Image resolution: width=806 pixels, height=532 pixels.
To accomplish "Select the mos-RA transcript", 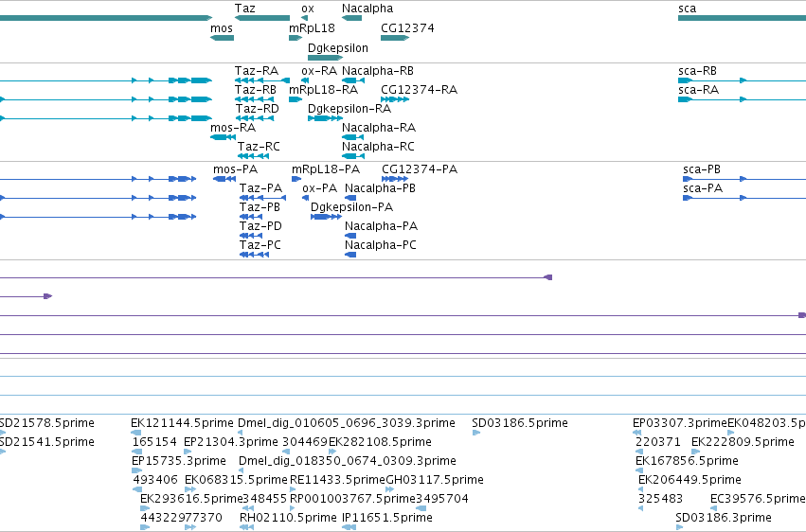I will [223, 137].
